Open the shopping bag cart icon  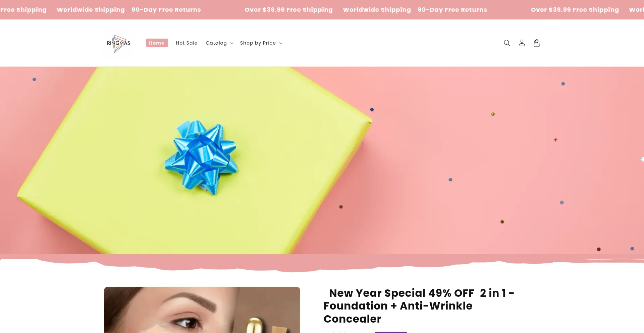[x=536, y=43]
